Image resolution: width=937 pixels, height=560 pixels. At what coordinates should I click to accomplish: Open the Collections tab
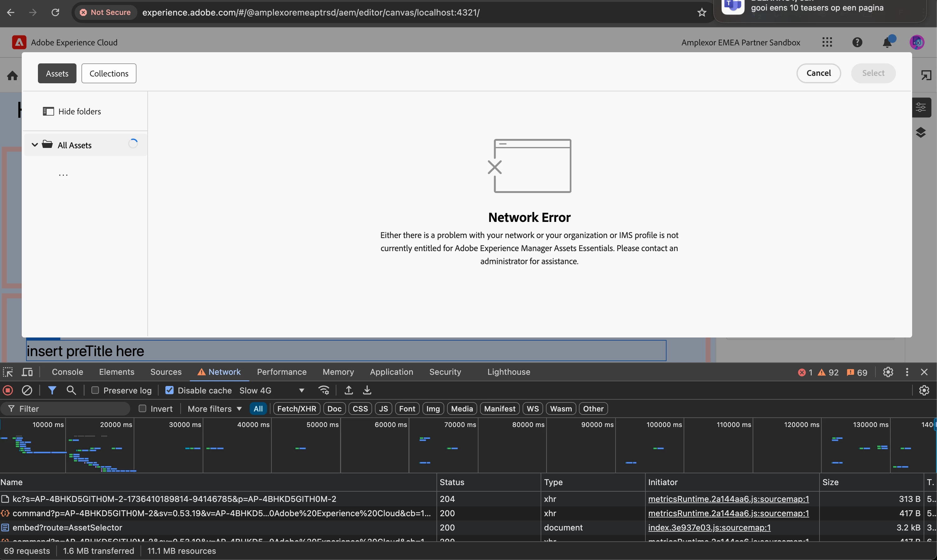click(x=109, y=74)
